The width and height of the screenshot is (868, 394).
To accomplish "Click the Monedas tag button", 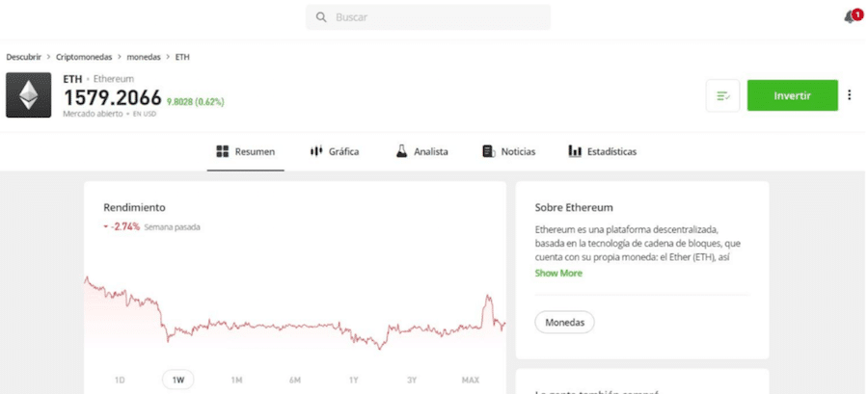I will click(564, 322).
